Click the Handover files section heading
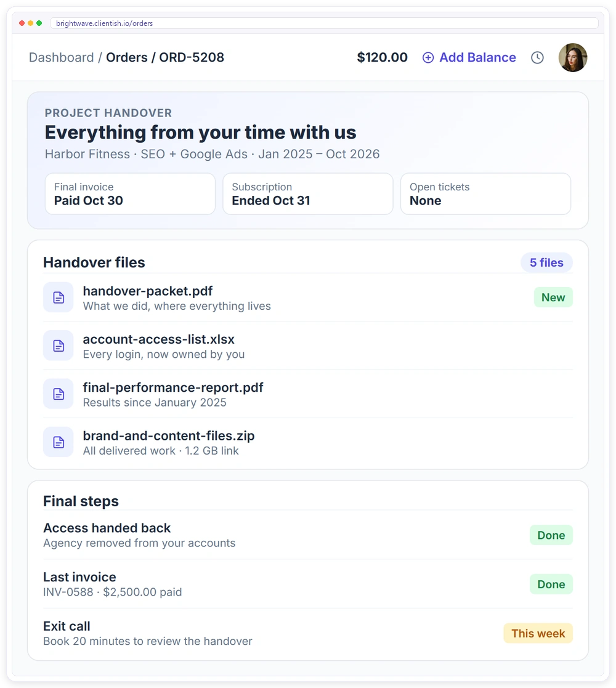 click(94, 262)
